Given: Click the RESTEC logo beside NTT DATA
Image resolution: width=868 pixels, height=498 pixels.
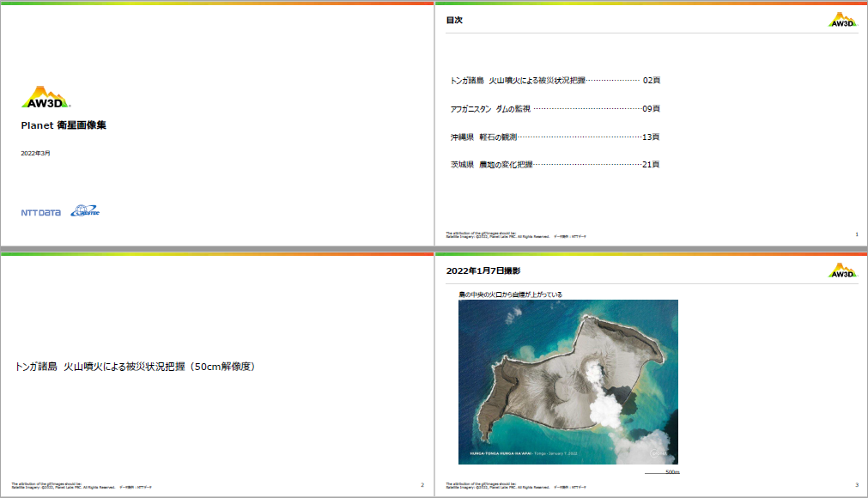Looking at the screenshot, I should (85, 211).
